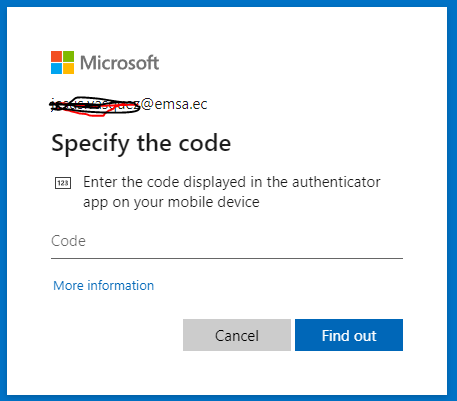457x401 pixels.
Task: Click the Microsoft four-square logo
Action: (62, 62)
